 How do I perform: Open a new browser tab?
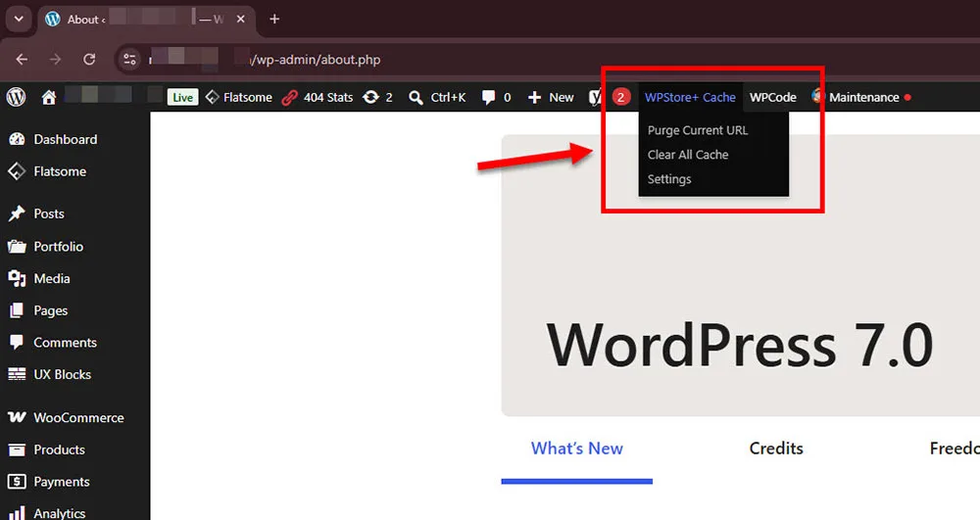click(274, 19)
